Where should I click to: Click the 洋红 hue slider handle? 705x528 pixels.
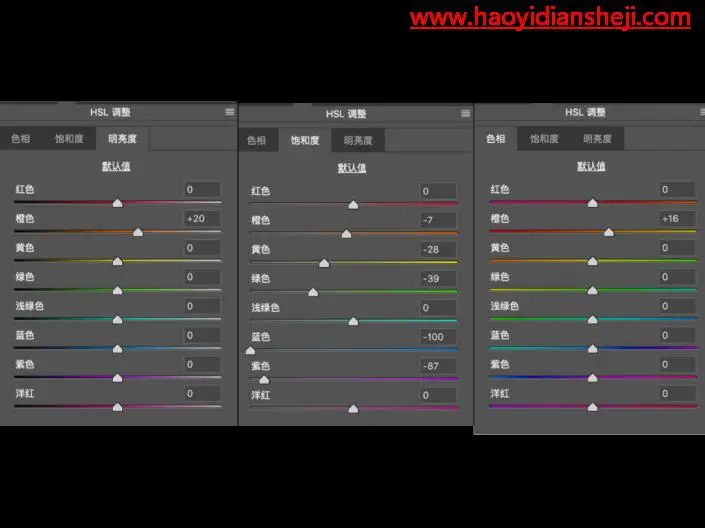[x=593, y=407]
